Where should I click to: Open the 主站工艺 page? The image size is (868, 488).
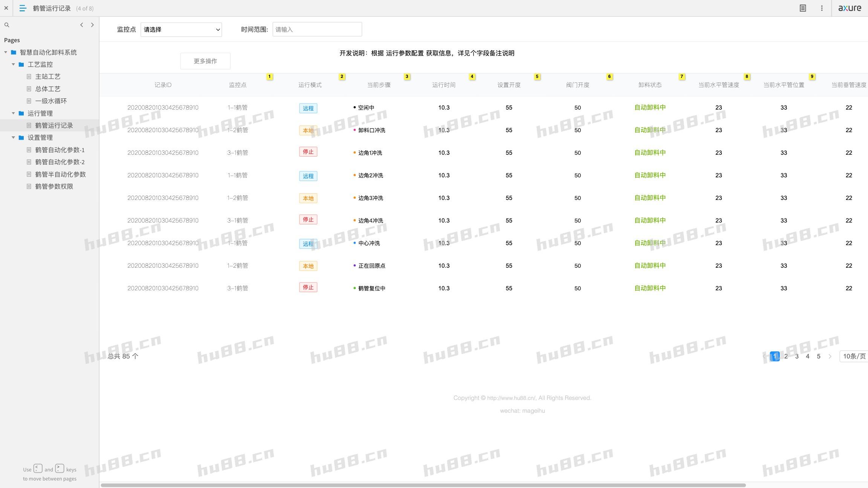click(x=47, y=76)
